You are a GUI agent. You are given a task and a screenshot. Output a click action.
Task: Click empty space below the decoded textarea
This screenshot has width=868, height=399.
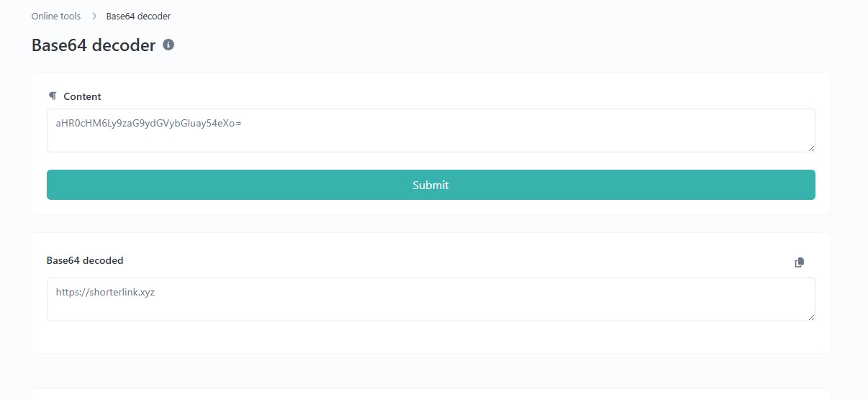click(430, 337)
